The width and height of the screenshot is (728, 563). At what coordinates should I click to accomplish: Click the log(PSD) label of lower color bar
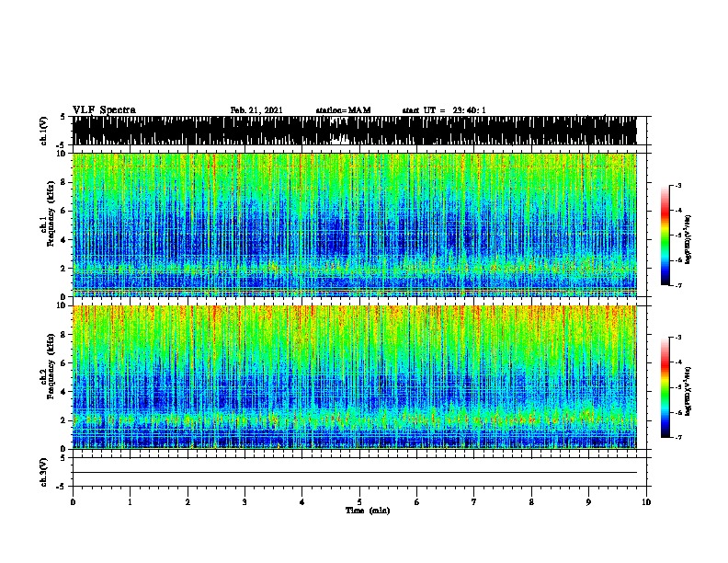click(x=688, y=391)
